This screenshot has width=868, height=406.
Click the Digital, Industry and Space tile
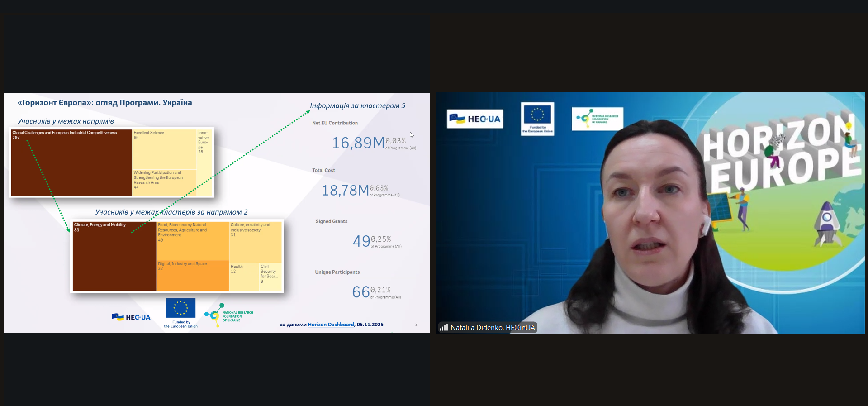tap(192, 275)
